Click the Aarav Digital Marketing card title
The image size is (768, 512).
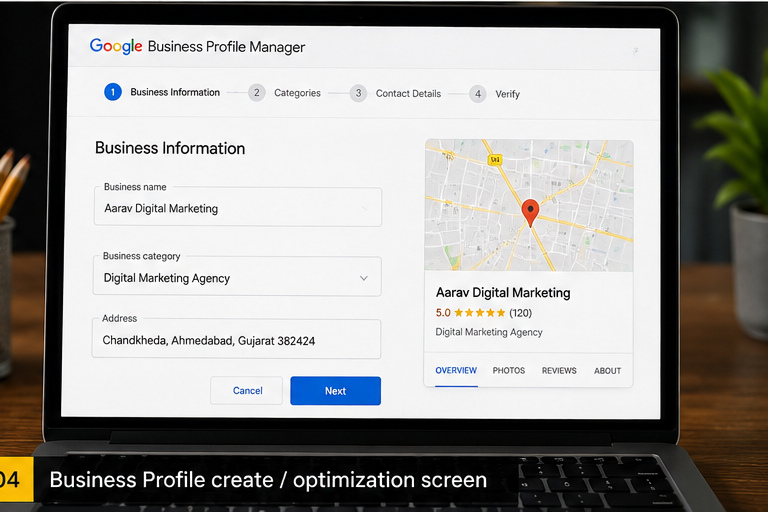pyautogui.click(x=503, y=293)
